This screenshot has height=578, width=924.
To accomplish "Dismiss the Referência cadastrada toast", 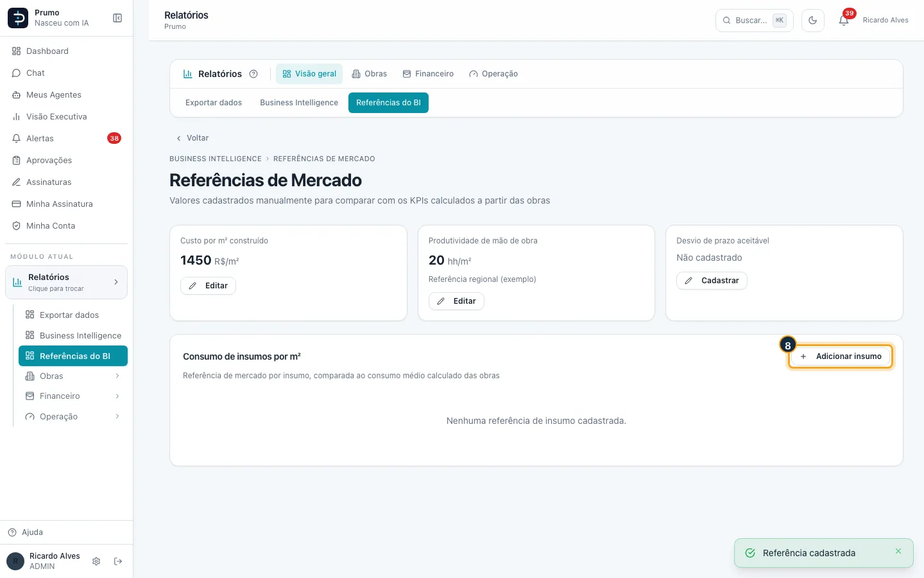I will point(898,551).
